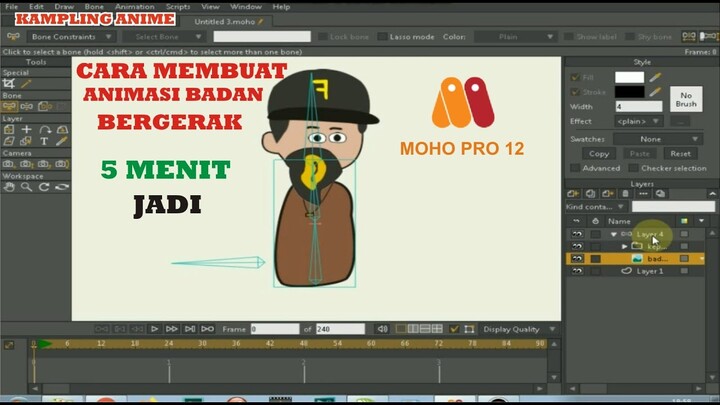Viewport: 720px width, 405px height.
Task: Click the New Layer icon in Layers panel
Action: pyautogui.click(x=573, y=194)
